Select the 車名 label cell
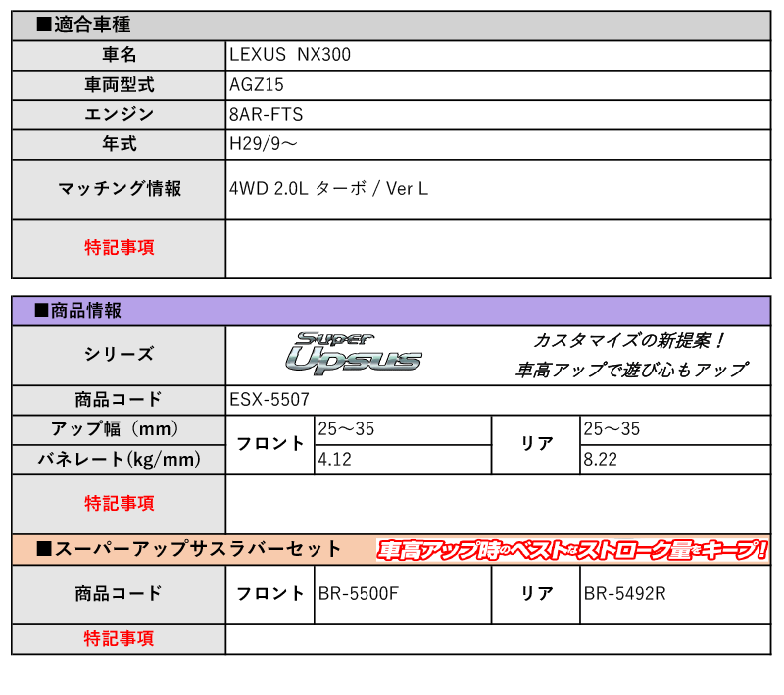Image resolution: width=784 pixels, height=695 pixels. (119, 55)
